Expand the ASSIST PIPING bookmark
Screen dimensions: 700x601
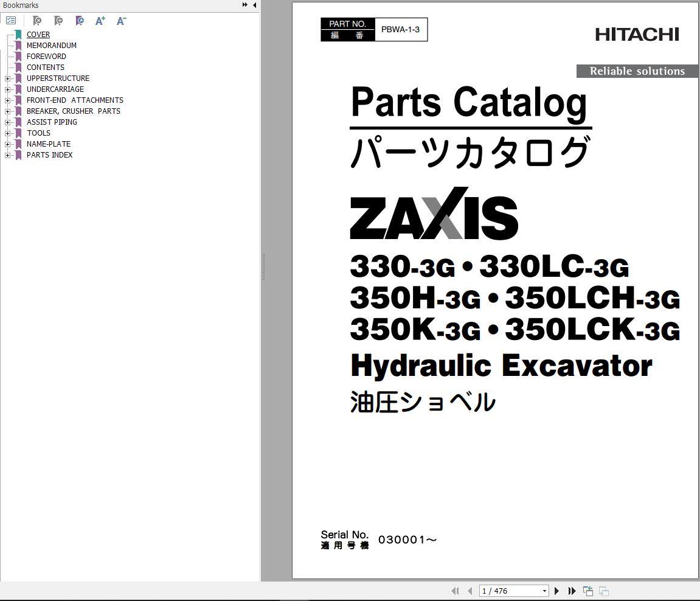coord(7,122)
